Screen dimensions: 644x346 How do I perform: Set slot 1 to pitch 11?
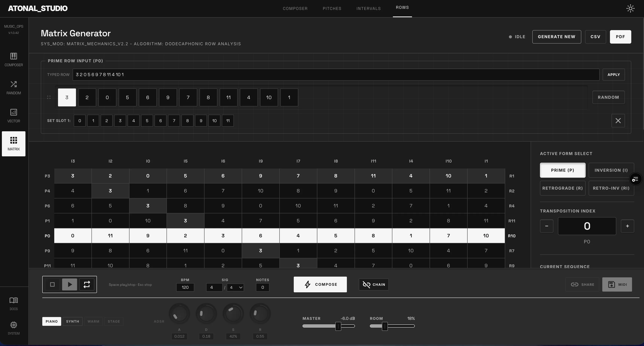click(228, 121)
